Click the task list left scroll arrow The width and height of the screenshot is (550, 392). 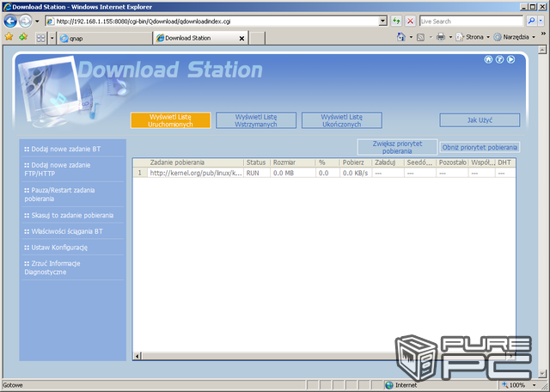coord(137,356)
